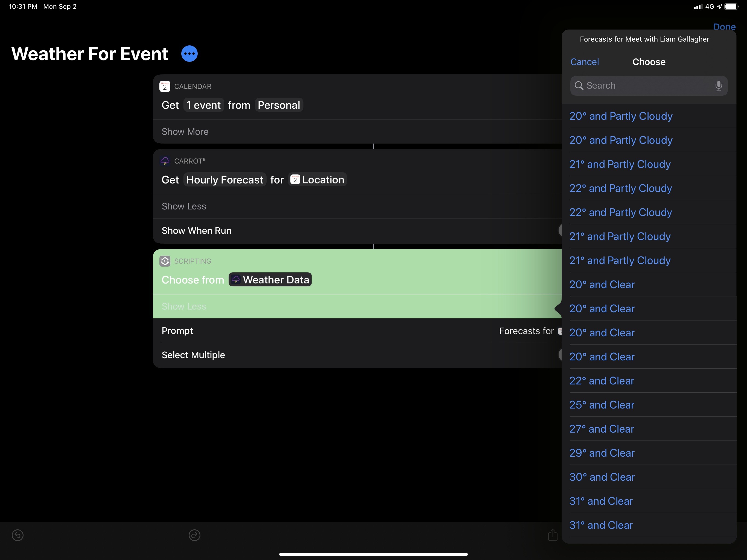Toggle the Select Multiple switch
Viewport: 747px width, 560px height.
click(x=560, y=355)
